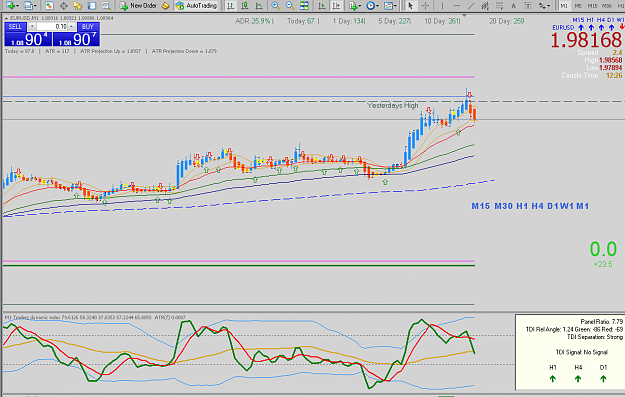Open the Indicators list icon
This screenshot has width=625, height=397.
(x=353, y=6)
